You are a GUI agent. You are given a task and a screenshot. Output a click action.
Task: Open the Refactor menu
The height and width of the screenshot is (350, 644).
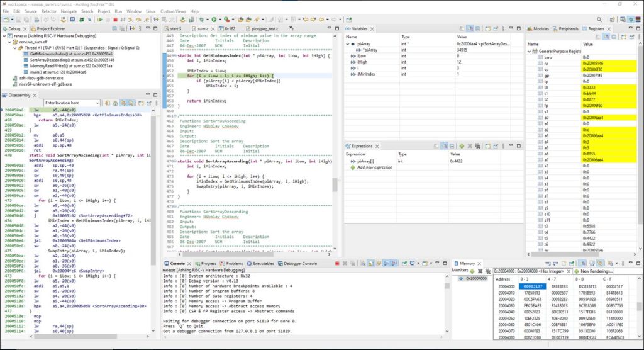pos(49,11)
